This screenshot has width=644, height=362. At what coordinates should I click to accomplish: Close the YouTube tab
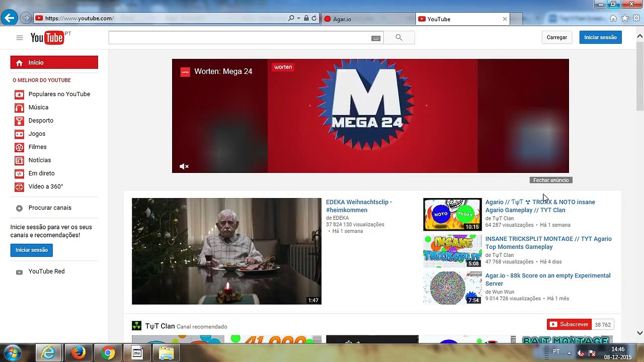click(505, 19)
